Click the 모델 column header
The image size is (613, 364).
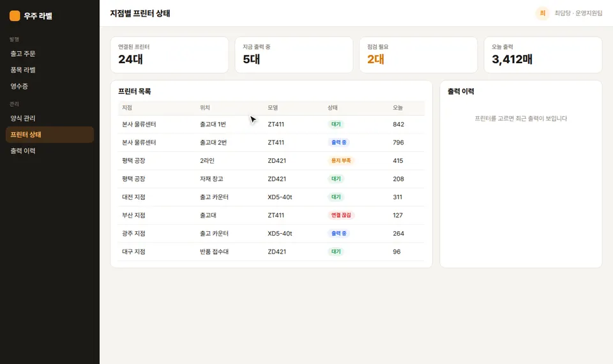coord(273,107)
